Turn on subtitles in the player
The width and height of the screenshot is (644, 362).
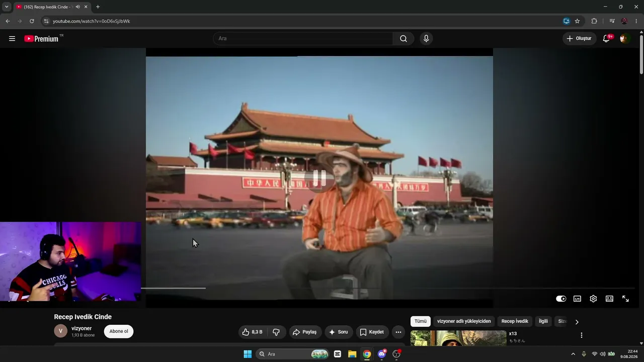pyautogui.click(x=577, y=299)
